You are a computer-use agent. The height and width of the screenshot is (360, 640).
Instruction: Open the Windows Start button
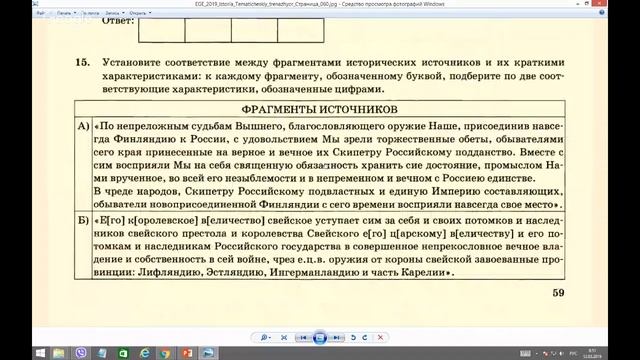[40, 353]
